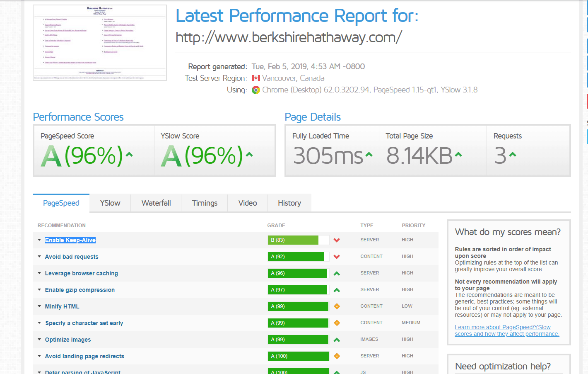This screenshot has width=588, height=374.
Task: Expand the Optimize images row arrow
Action: click(x=39, y=340)
